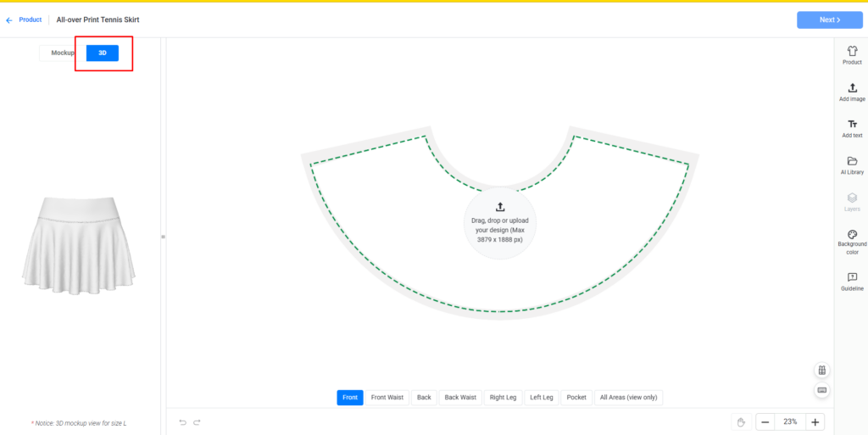The height and width of the screenshot is (435, 868).
Task: Select the Add text tool
Action: tap(852, 128)
